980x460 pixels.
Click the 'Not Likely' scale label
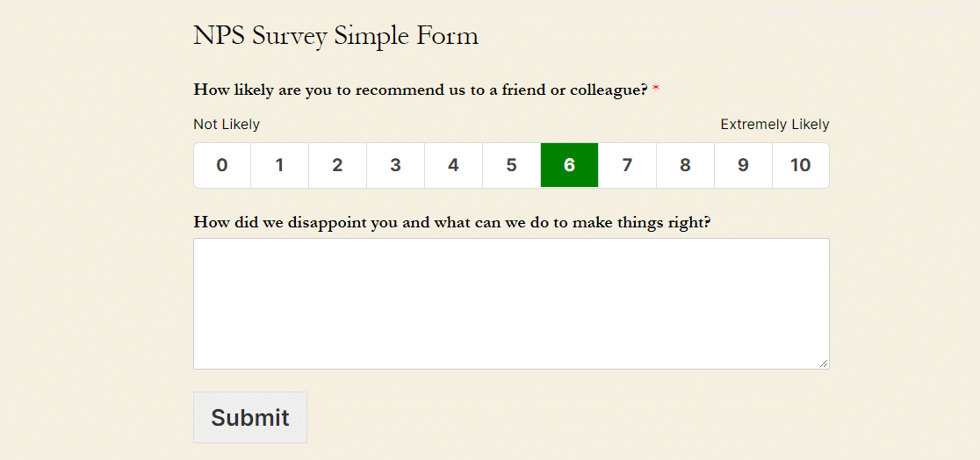click(x=227, y=125)
